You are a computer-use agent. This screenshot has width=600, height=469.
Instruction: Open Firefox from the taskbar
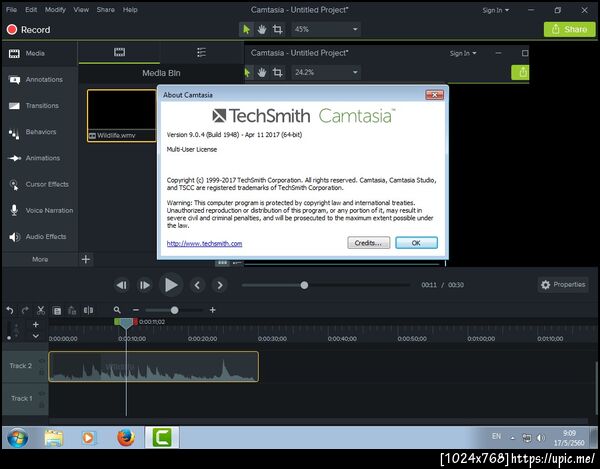click(126, 437)
